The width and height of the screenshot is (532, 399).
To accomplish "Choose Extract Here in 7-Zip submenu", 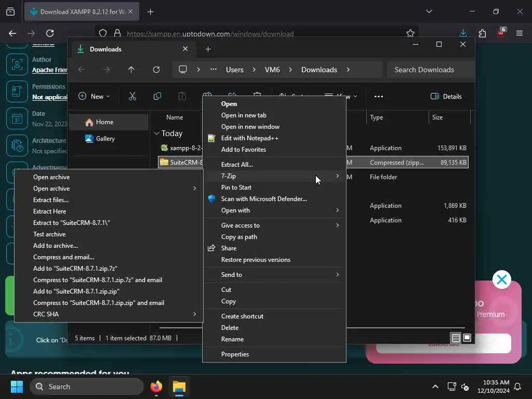I will [x=109, y=211].
